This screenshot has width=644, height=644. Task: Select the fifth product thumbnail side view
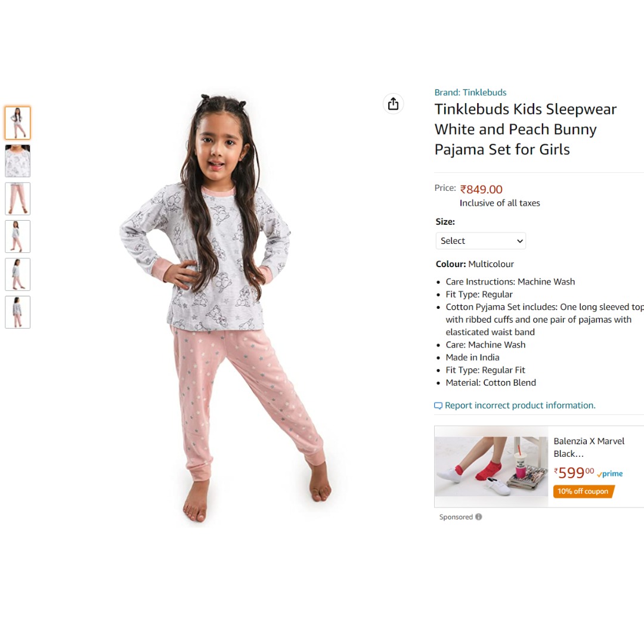point(18,274)
